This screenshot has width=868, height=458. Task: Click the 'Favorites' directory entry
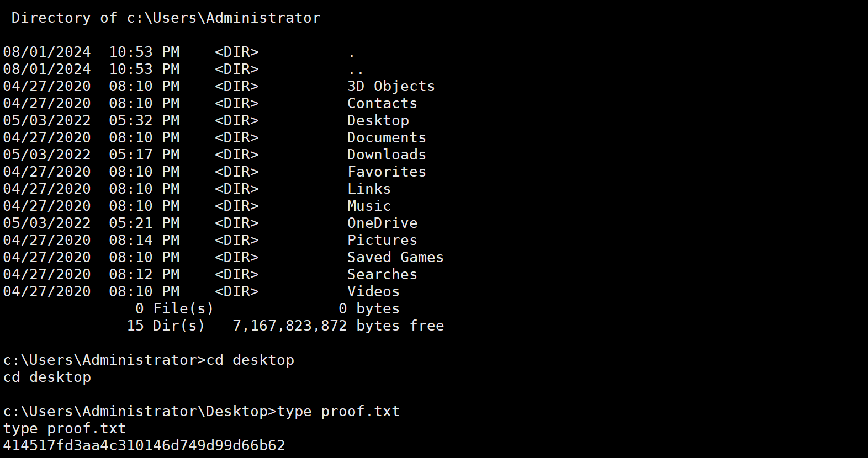(387, 172)
